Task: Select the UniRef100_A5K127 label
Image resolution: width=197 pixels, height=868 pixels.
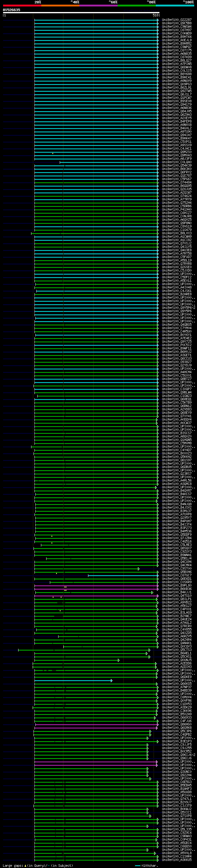Action: click(176, 606)
